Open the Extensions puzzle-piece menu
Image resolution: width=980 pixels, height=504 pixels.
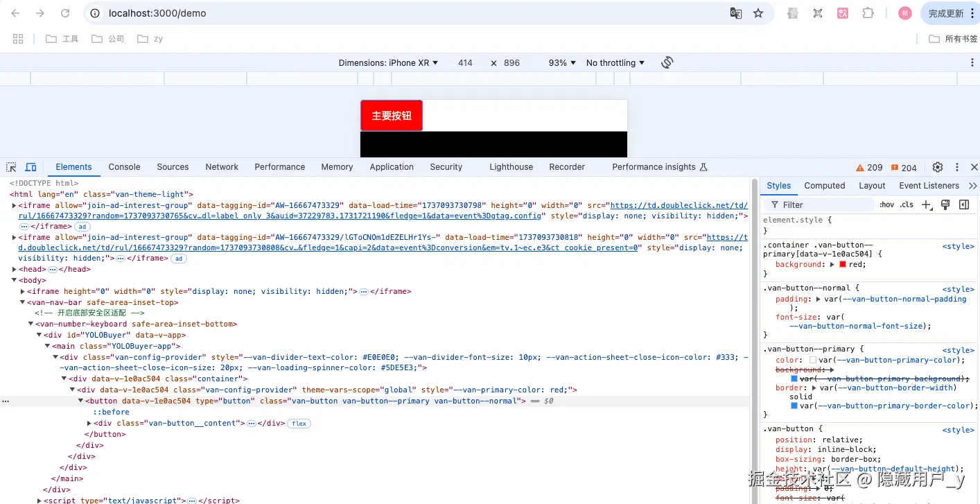coord(868,13)
